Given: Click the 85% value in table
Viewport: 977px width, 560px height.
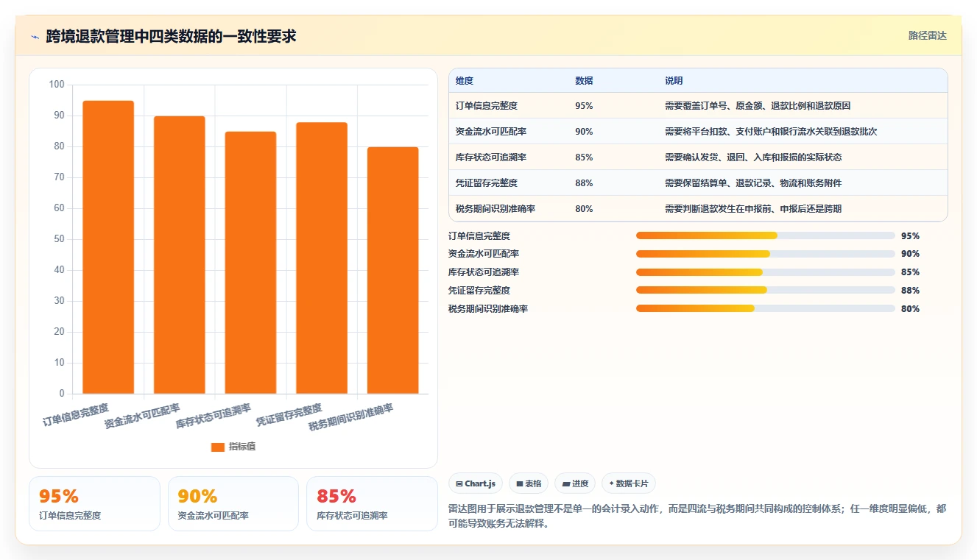Looking at the screenshot, I should [x=584, y=157].
